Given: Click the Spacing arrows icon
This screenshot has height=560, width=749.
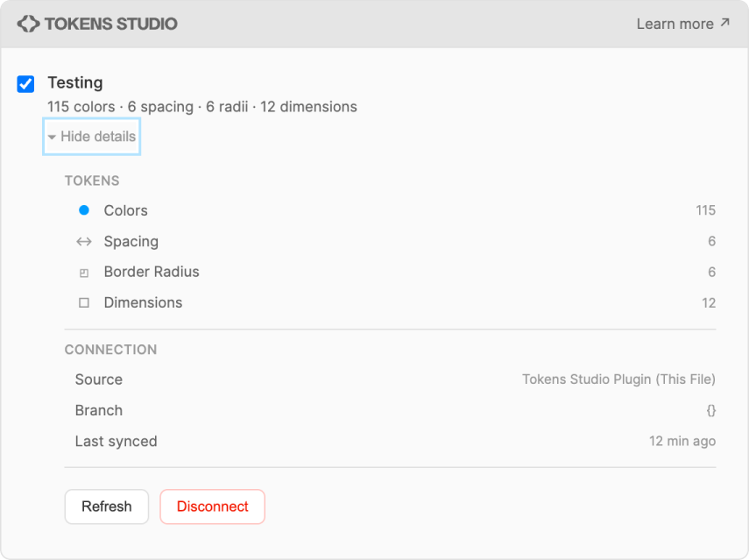Looking at the screenshot, I should (83, 241).
